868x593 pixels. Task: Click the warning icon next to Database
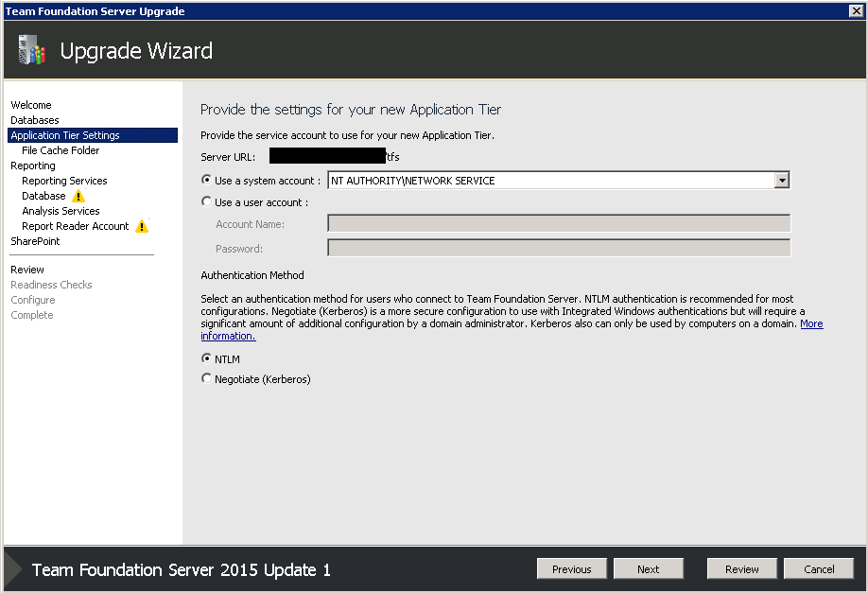click(78, 196)
